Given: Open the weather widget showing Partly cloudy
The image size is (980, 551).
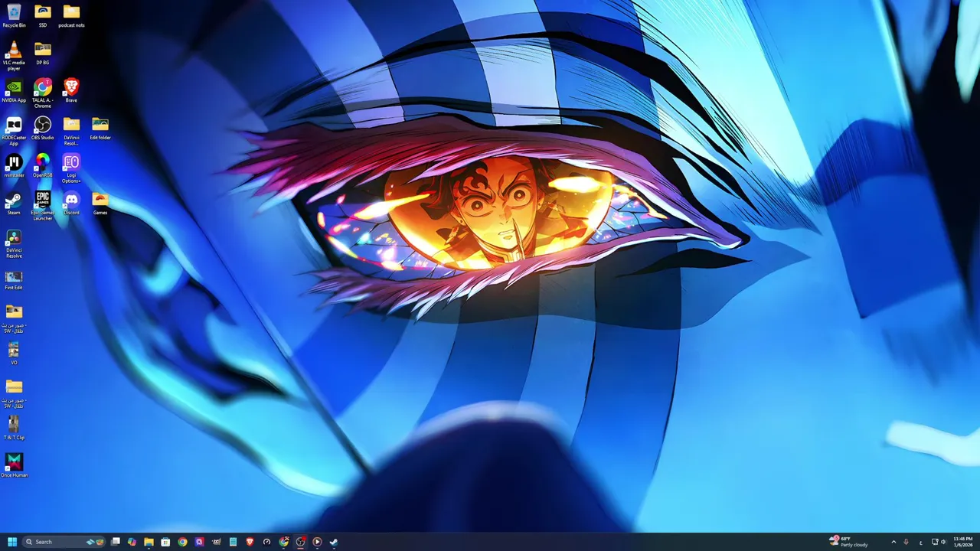Looking at the screenshot, I should click(849, 542).
